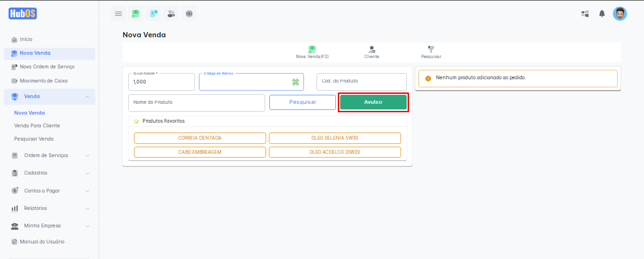Click the barcode scan icon in field
644x259 pixels.
pos(295,82)
